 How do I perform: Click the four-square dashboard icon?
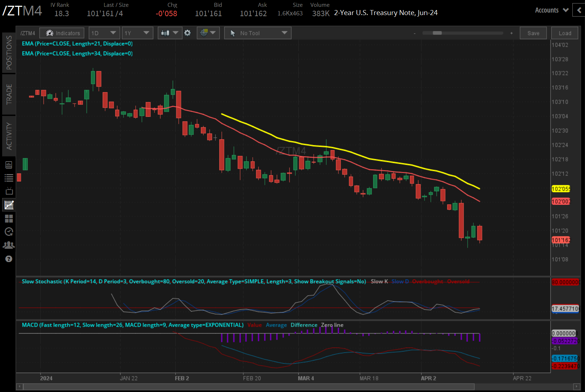[9, 218]
